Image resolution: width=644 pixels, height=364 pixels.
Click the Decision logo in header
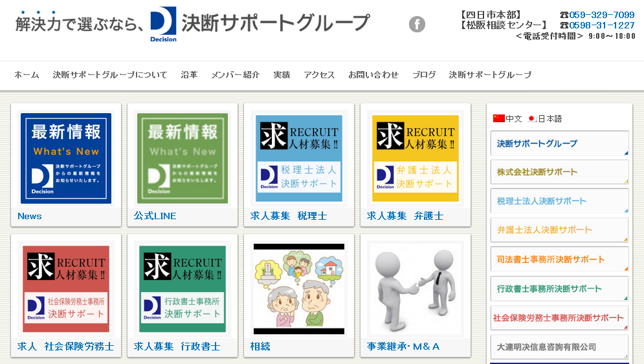click(x=163, y=25)
